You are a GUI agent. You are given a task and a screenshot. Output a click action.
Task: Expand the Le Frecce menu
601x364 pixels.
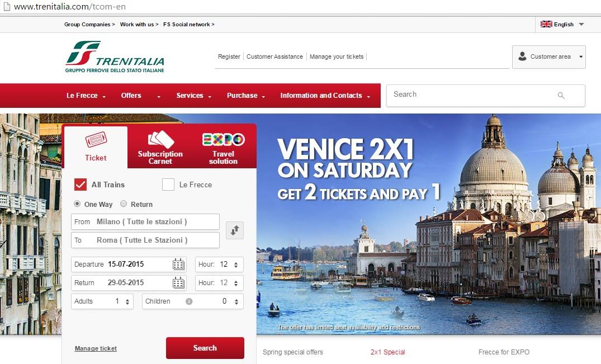tap(86, 96)
